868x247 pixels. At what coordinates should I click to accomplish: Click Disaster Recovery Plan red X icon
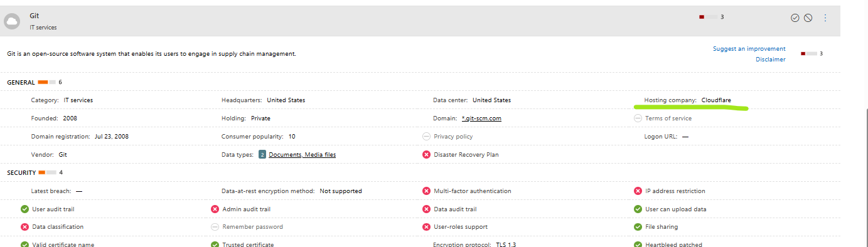tap(426, 154)
